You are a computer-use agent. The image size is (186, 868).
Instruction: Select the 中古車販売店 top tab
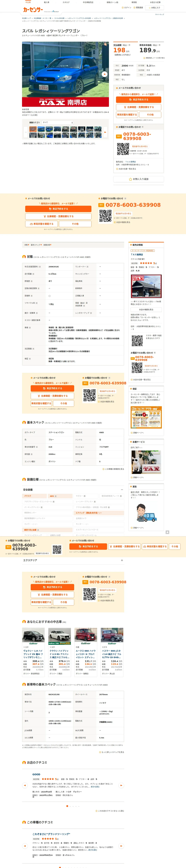pos(88,2)
